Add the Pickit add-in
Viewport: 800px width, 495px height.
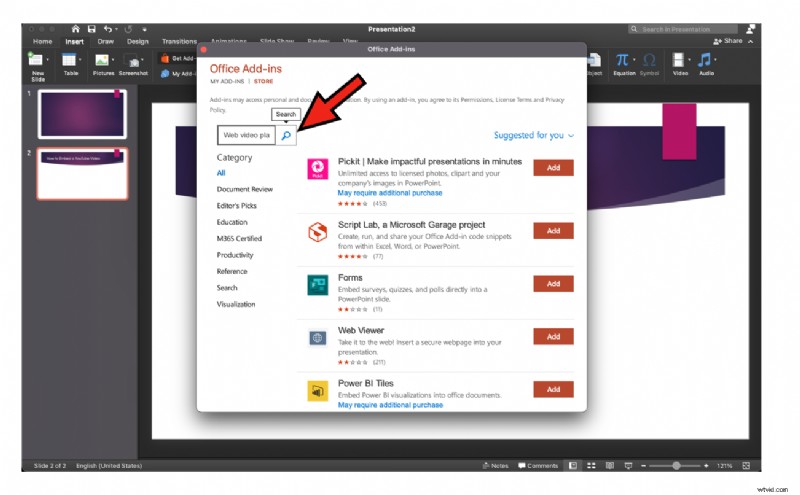pos(554,167)
